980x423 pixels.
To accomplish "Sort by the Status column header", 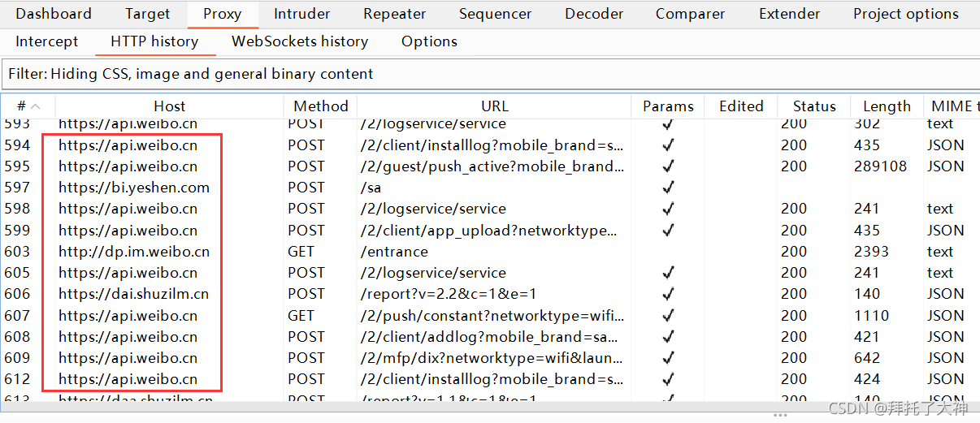I will click(814, 106).
